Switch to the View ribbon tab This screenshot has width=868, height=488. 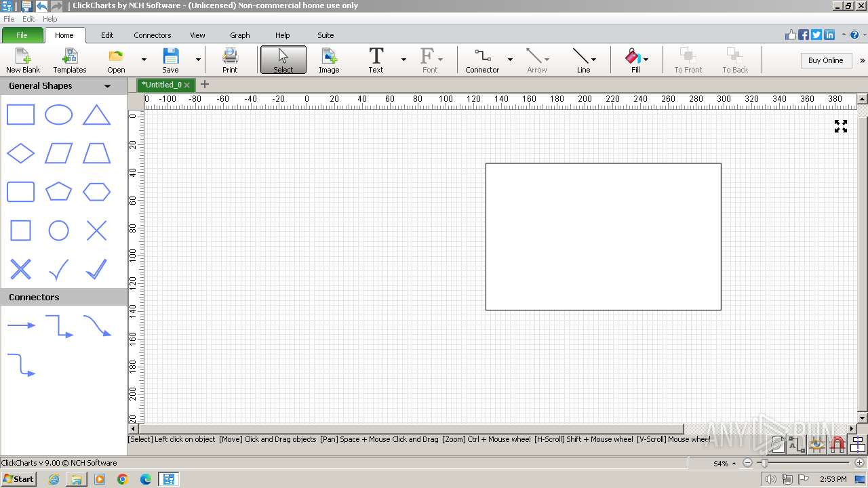(197, 35)
